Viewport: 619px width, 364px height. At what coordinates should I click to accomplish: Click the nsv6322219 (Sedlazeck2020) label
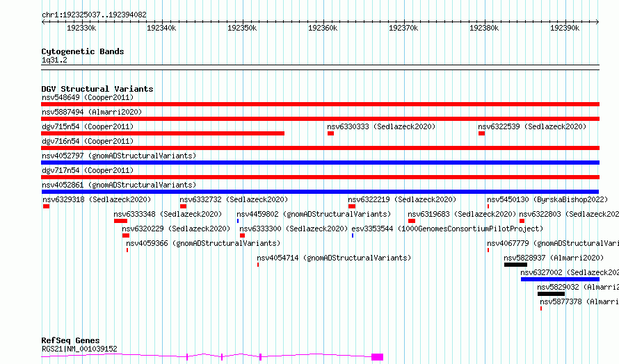point(402,199)
